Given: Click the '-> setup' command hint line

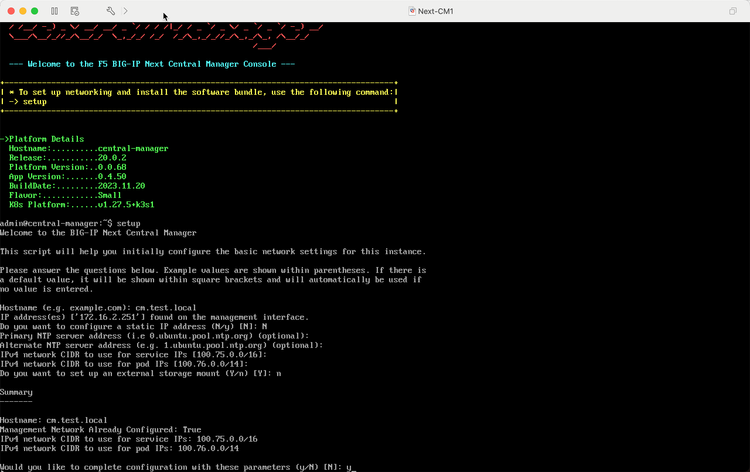Looking at the screenshot, I should coord(28,101).
